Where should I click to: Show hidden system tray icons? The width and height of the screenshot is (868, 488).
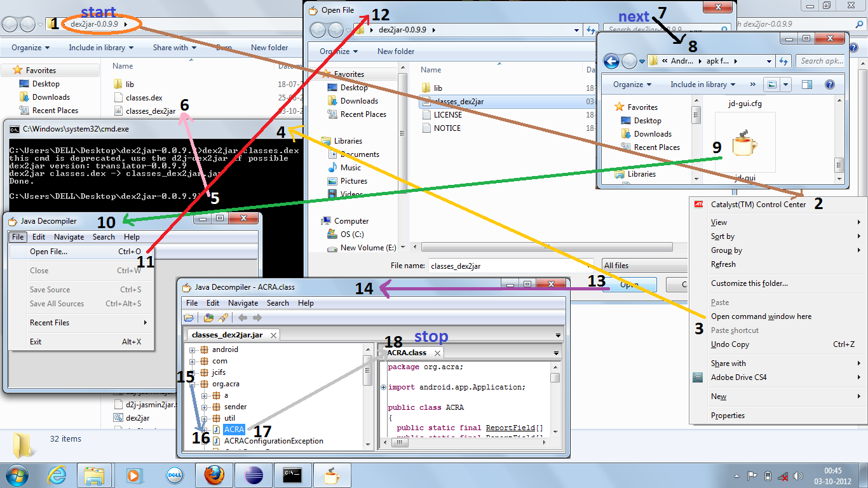[737, 476]
